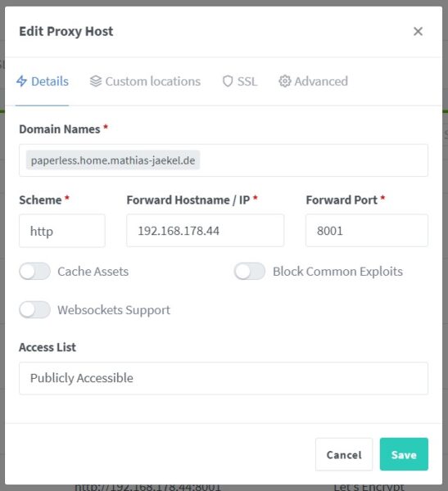The width and height of the screenshot is (448, 491).
Task: Click the gear icon beside Advanced
Action: pyautogui.click(x=285, y=81)
